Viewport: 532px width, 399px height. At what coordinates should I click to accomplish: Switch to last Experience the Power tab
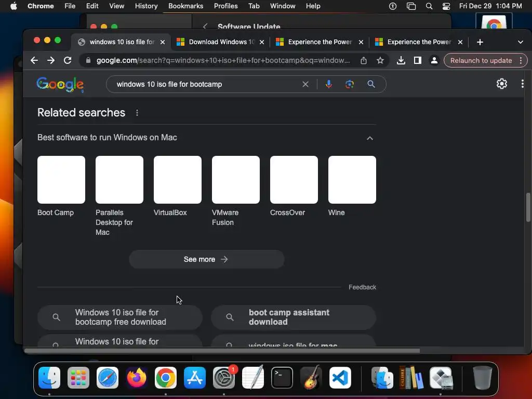(x=419, y=42)
